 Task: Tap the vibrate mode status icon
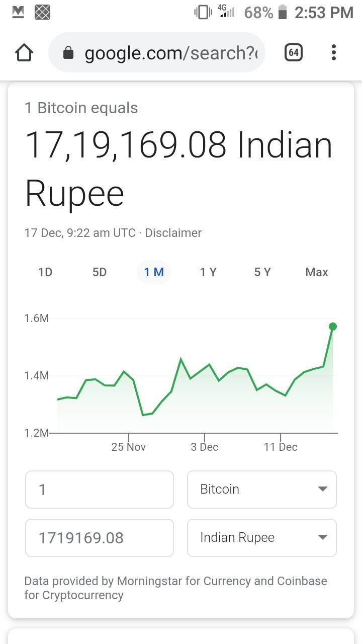[x=203, y=12]
